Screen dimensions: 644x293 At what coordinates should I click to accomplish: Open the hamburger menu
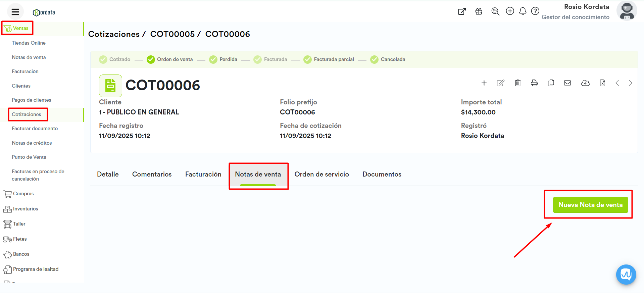point(15,12)
